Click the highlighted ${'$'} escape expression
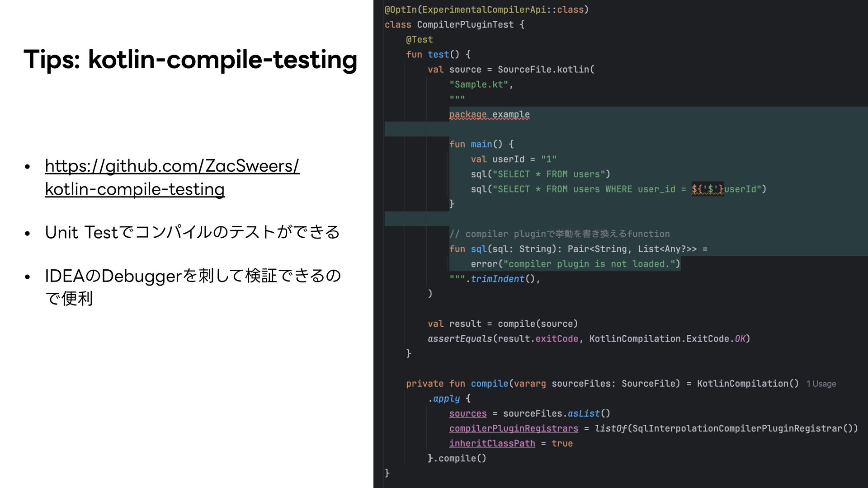 [707, 189]
